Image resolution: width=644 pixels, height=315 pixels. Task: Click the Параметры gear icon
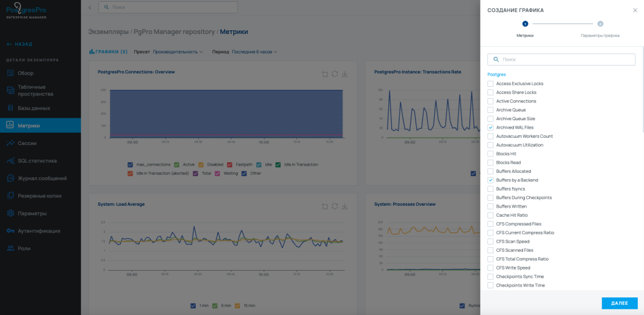pyautogui.click(x=11, y=213)
